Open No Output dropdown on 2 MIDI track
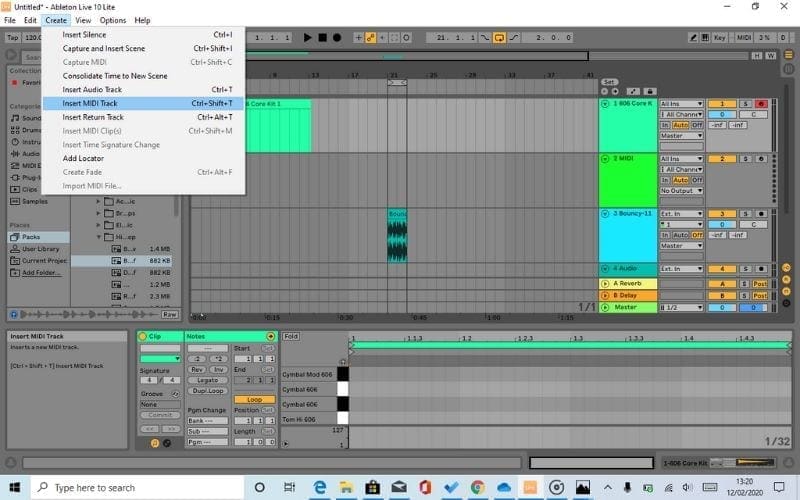The image size is (800, 500). point(682,190)
